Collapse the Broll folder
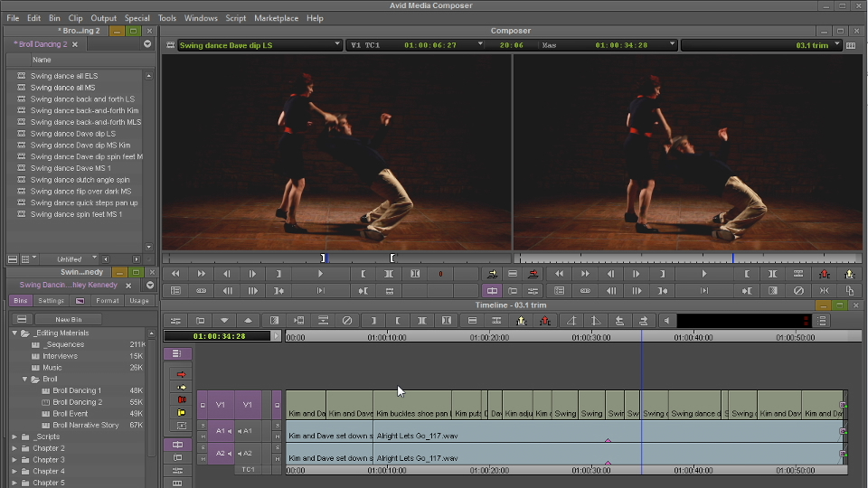The width and height of the screenshot is (868, 488). 25,379
